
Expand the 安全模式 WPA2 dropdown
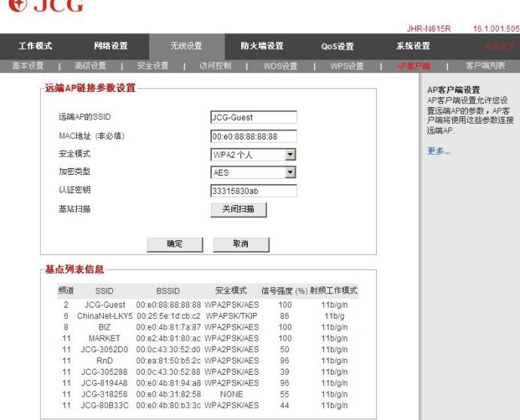(253, 155)
